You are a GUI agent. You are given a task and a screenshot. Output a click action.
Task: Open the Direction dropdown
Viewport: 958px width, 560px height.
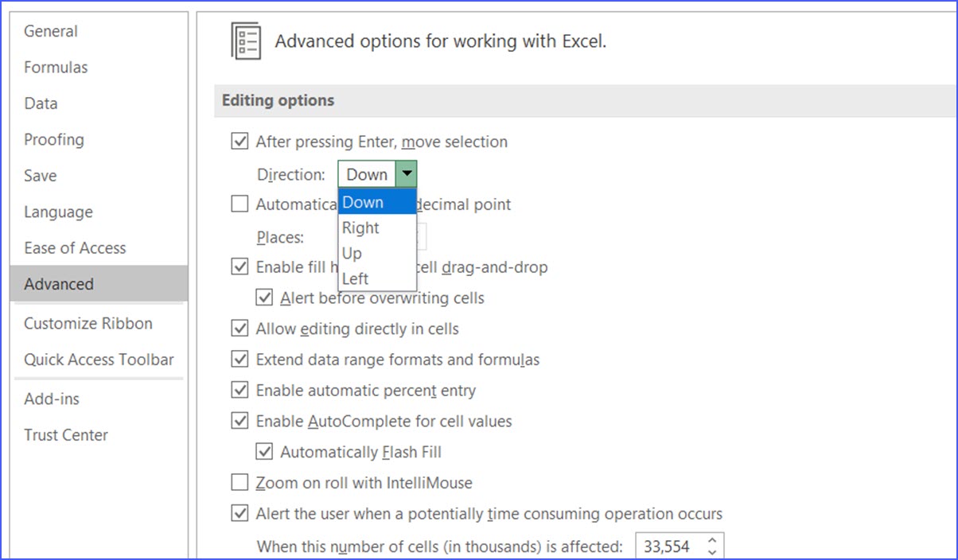pos(407,173)
